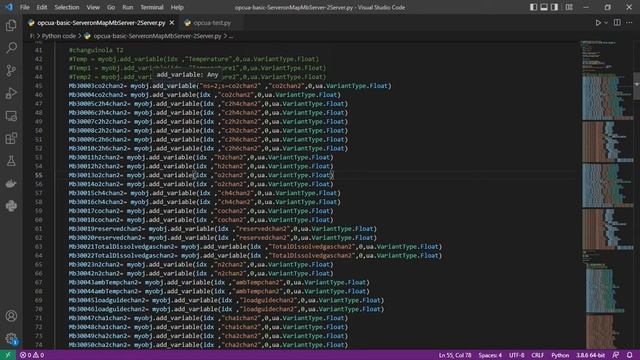Click line number 45 in gutter
This screenshot has height=360, width=640.
38,86
